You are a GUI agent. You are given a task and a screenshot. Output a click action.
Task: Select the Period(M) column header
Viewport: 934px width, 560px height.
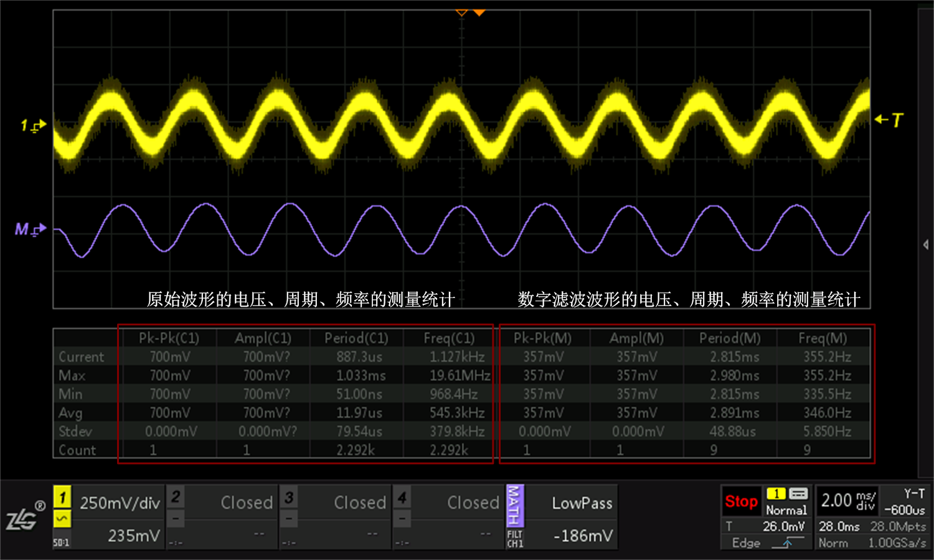click(x=730, y=338)
